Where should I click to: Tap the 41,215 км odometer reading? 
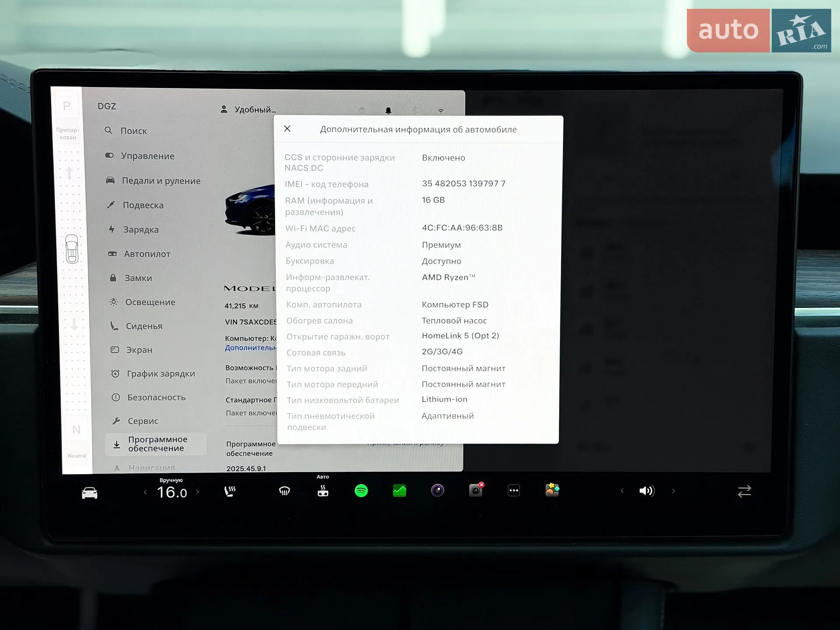tap(241, 306)
